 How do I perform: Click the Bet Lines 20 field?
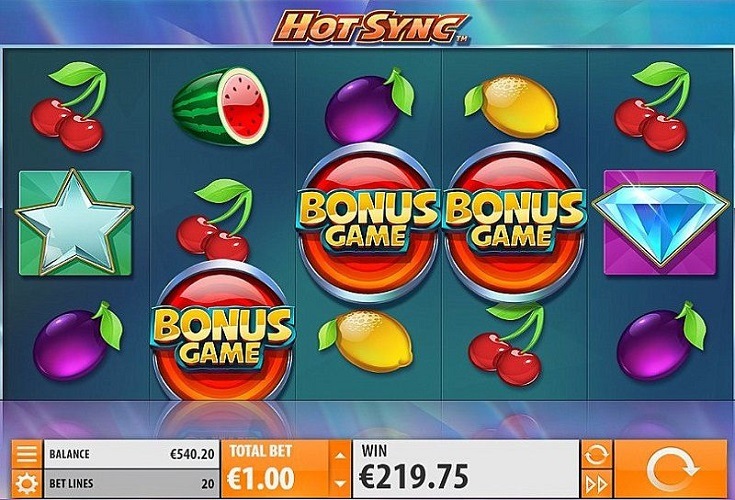pyautogui.click(x=131, y=483)
